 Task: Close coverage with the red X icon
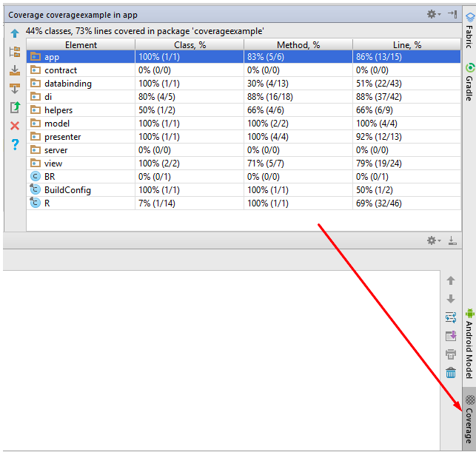(15, 126)
